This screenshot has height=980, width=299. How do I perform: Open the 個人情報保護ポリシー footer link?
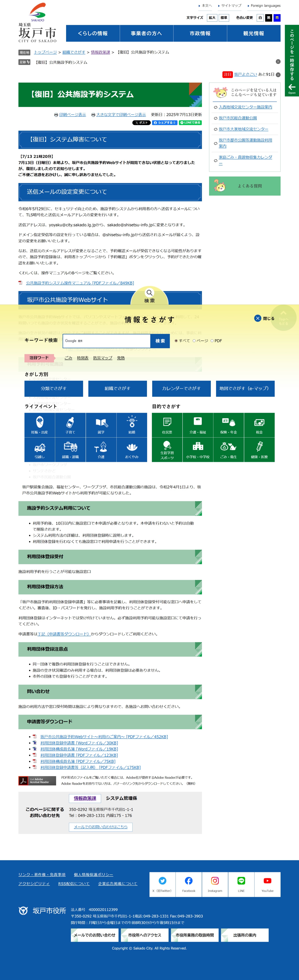[x=93, y=875]
